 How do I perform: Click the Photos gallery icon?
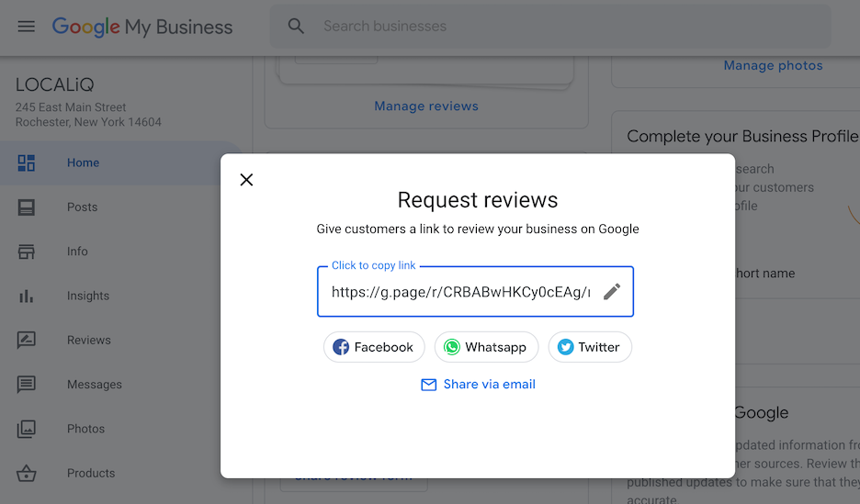click(27, 429)
